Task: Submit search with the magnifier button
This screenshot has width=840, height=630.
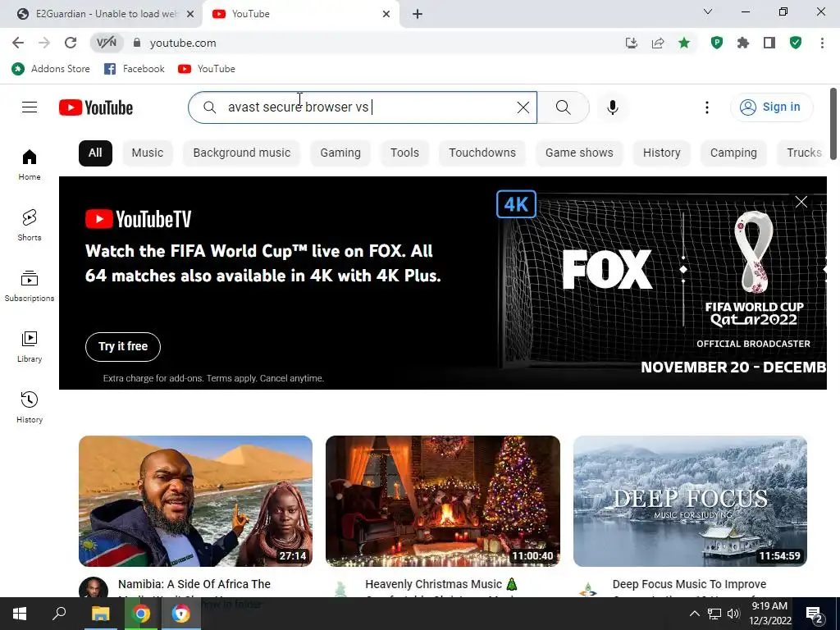Action: 563,107
